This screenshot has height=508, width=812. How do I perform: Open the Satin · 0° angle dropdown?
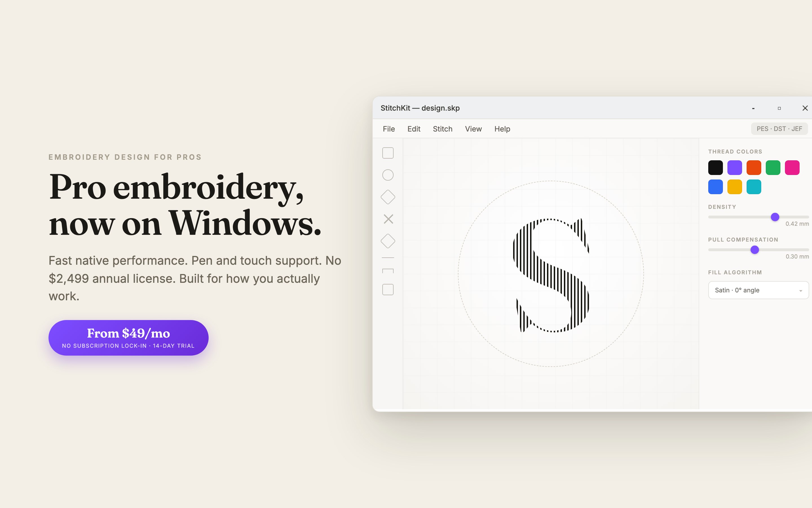coord(758,290)
